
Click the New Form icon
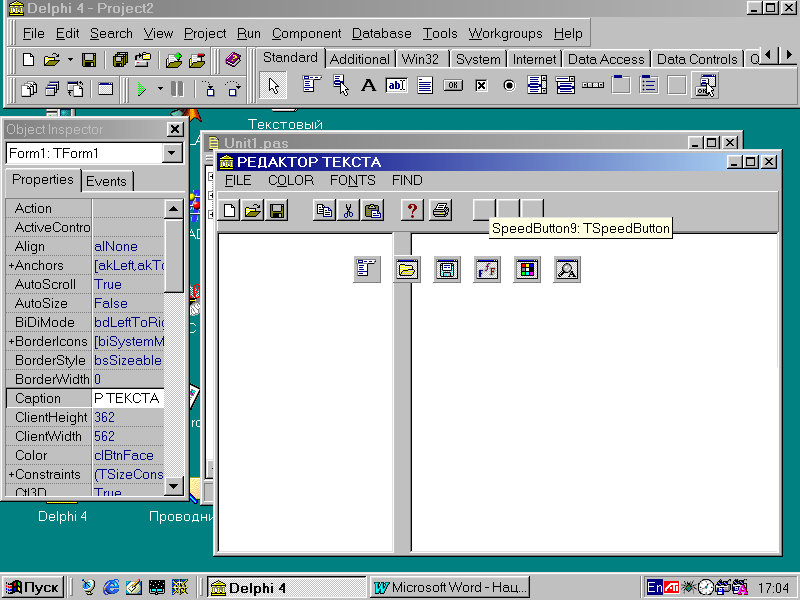click(106, 90)
